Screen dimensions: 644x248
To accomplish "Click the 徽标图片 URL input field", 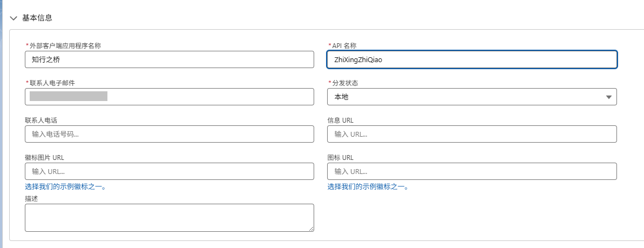I will (x=169, y=171).
